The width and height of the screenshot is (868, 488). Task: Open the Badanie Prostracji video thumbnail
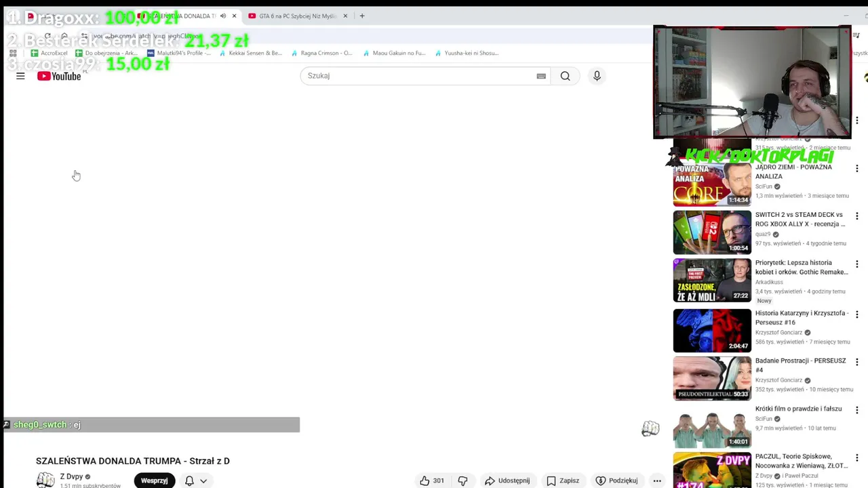pyautogui.click(x=712, y=378)
